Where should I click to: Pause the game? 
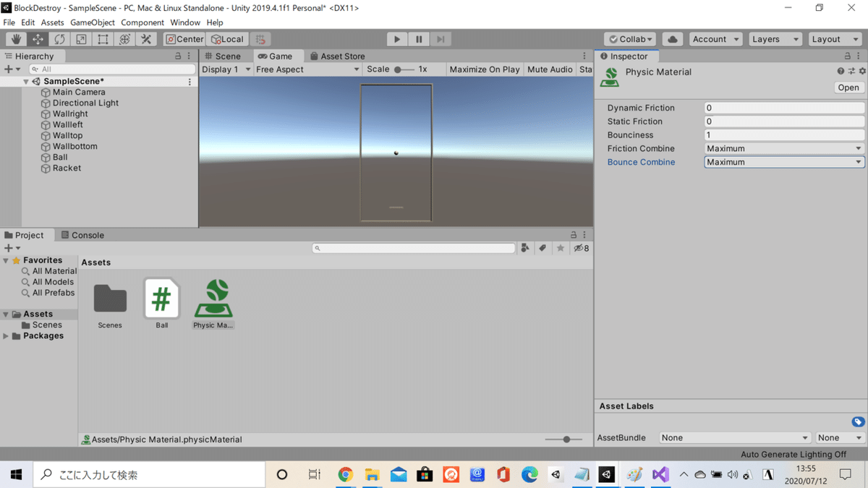(x=418, y=39)
